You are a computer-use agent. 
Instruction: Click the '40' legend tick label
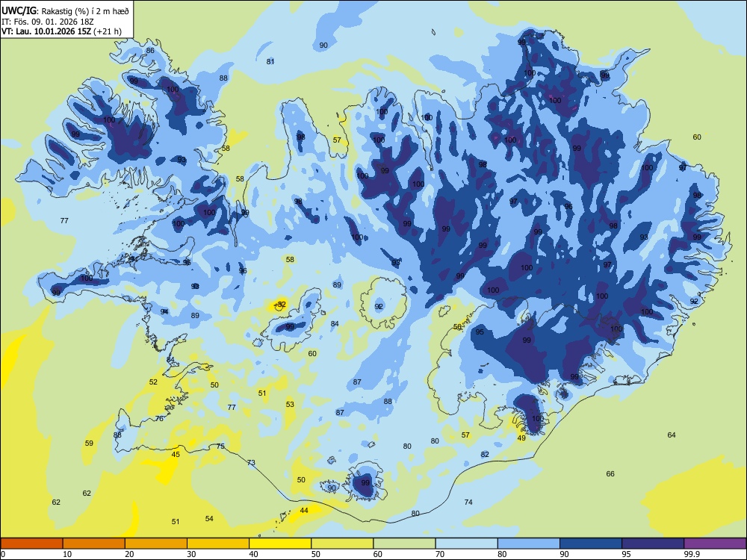253,554
